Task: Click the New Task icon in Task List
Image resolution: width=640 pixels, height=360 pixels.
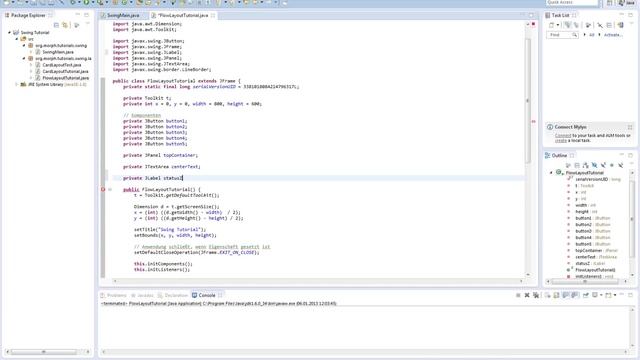Action: (x=551, y=25)
